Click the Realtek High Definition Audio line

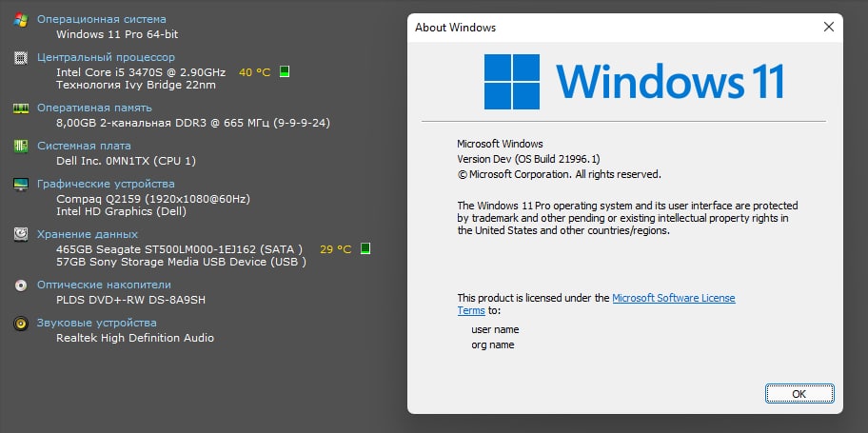tap(135, 338)
